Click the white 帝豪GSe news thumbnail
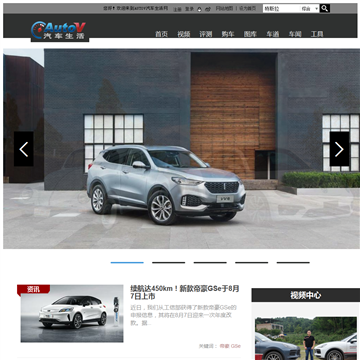Viewport: 360px width, 360px height. pos(70,313)
